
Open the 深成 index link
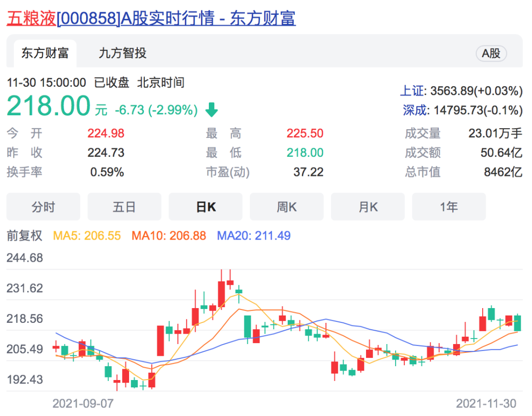[413, 110]
